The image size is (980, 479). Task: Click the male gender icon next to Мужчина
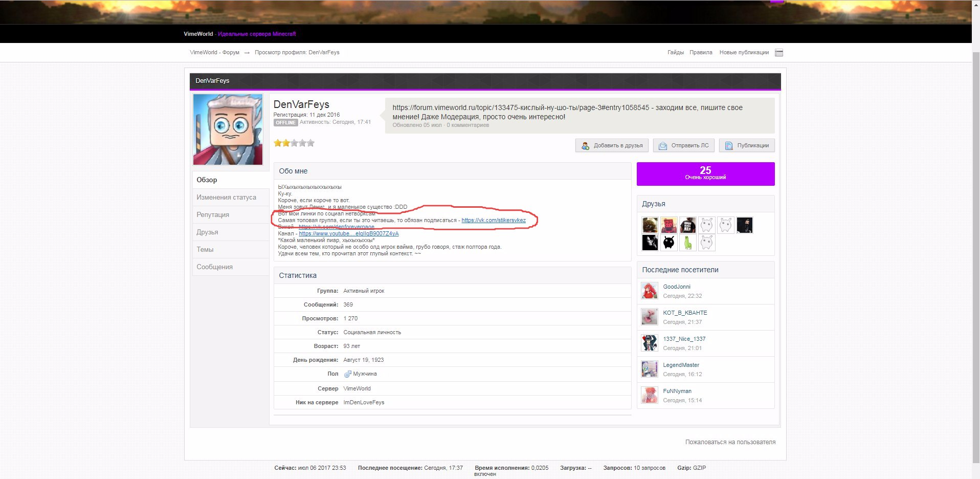click(347, 374)
